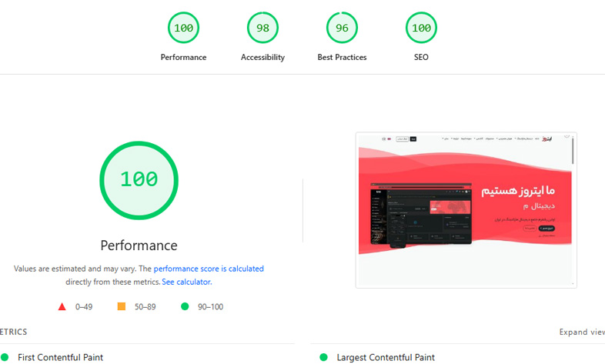Click the First Contentful Paint metric label
Screen dimensions: 605x364
tap(60, 357)
